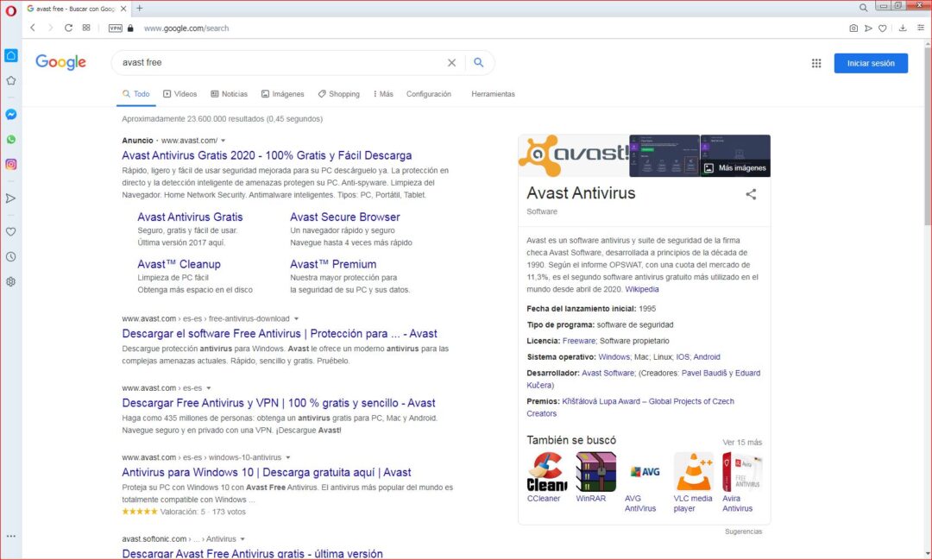The image size is (932, 560).
Task: Open WhatsApp from the sidebar
Action: [x=11, y=139]
